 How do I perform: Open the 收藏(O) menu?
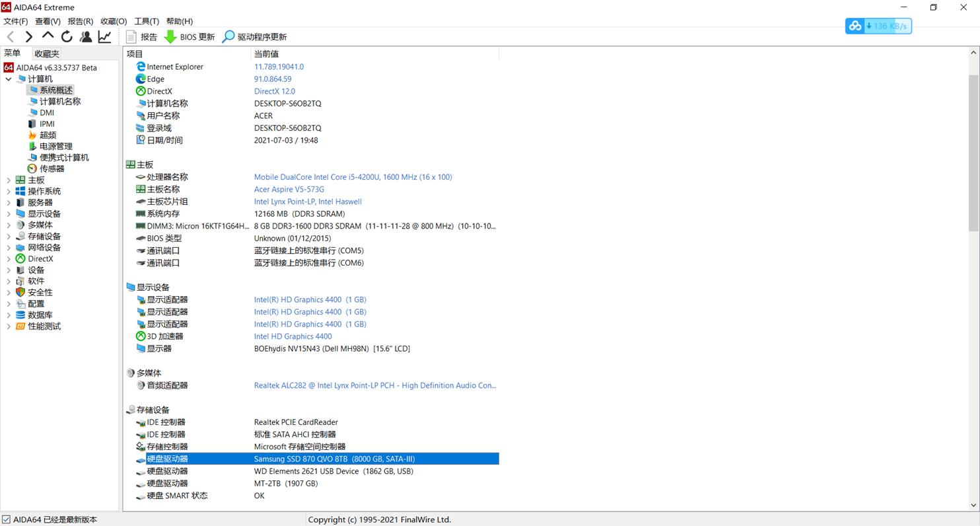pyautogui.click(x=114, y=21)
